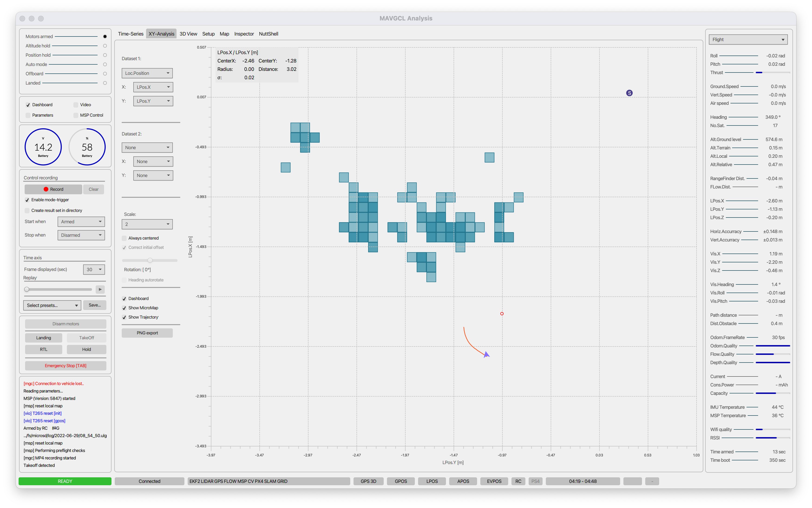Uncheck Show Trajectory option

tap(124, 317)
